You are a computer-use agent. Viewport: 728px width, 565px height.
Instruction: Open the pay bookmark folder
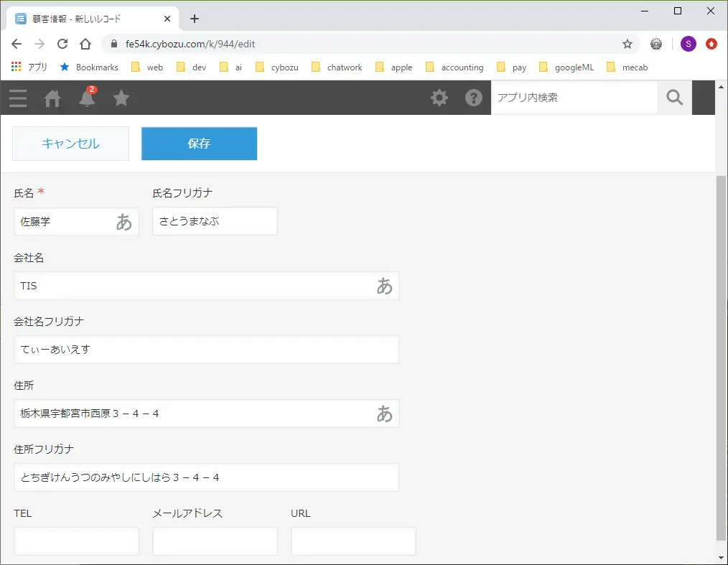click(x=511, y=67)
